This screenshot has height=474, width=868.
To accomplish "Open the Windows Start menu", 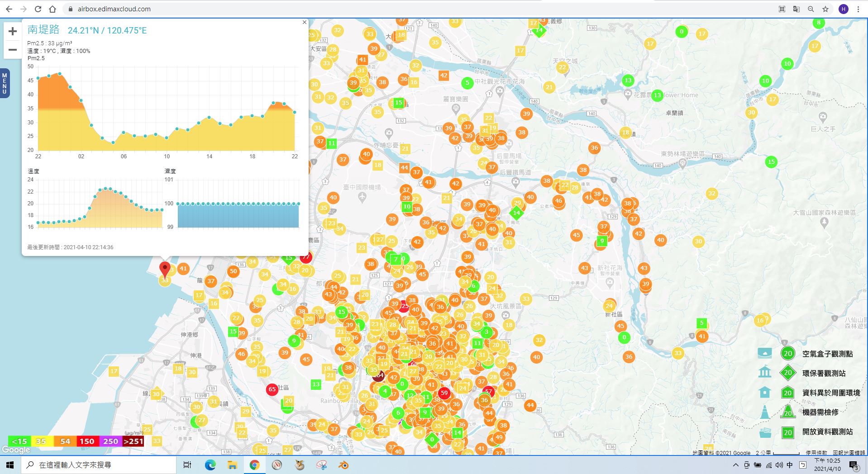I will 10,465.
